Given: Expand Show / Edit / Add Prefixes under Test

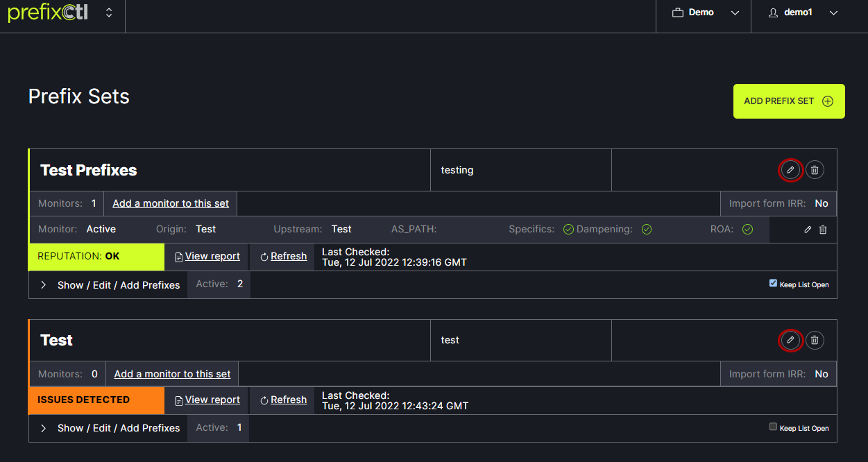Looking at the screenshot, I should pyautogui.click(x=111, y=428).
